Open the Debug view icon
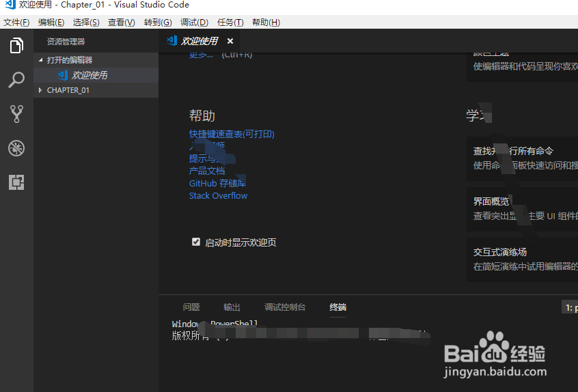The height and width of the screenshot is (392, 578). tap(16, 148)
